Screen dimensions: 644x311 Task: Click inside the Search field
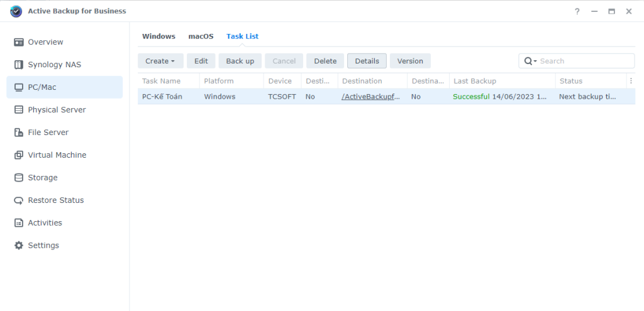[x=585, y=61]
